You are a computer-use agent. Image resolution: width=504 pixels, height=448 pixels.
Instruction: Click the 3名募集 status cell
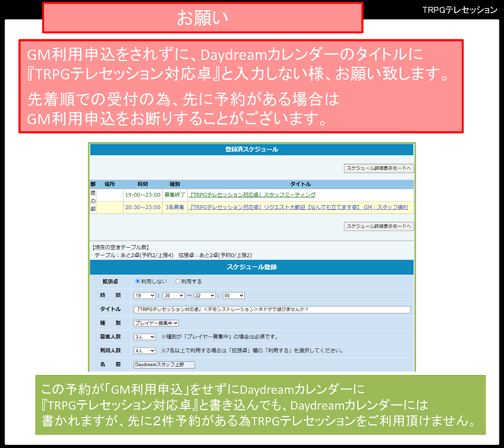175,207
